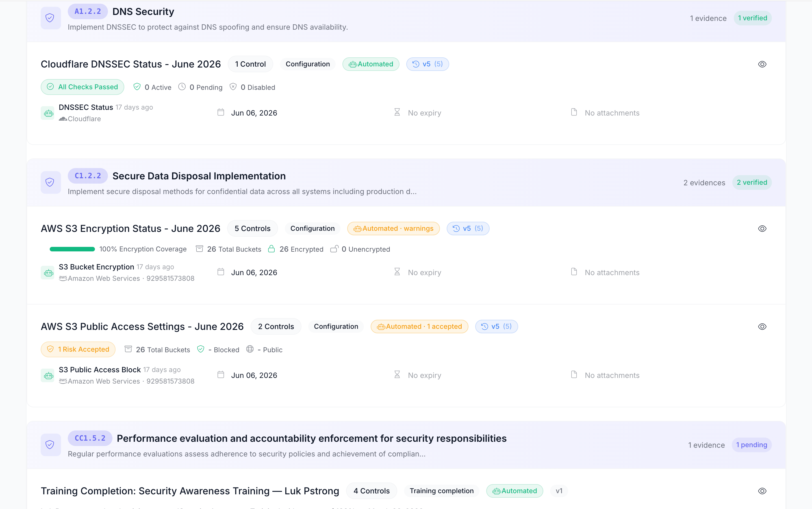Click the Automated · 1 accepted badge

(419, 327)
